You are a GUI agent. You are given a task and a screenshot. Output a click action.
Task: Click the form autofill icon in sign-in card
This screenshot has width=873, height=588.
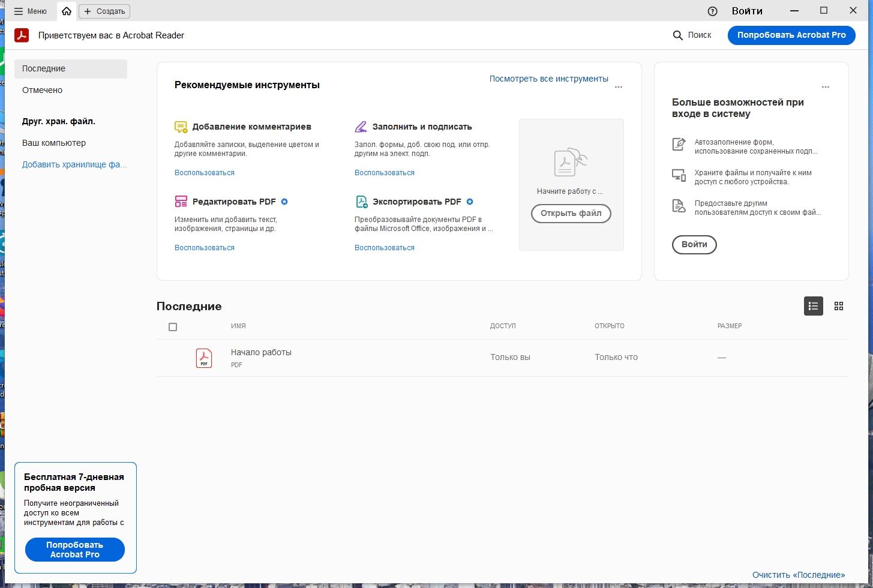tap(679, 145)
